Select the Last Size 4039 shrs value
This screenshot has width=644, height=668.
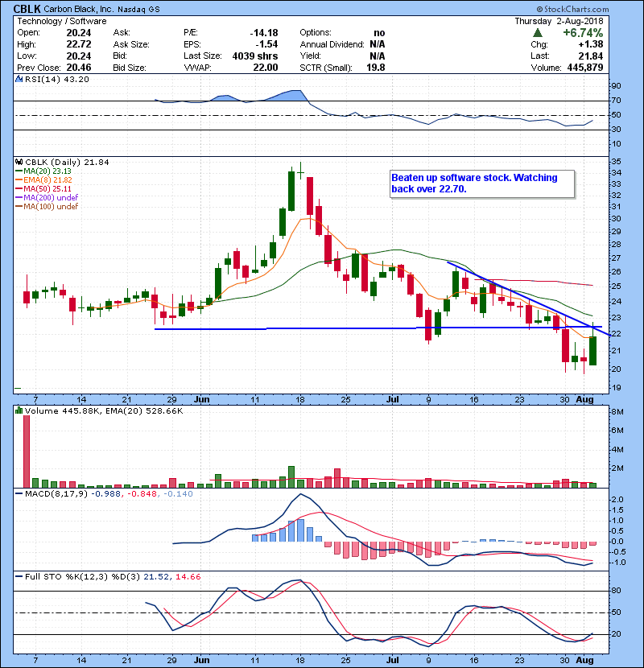[x=255, y=56]
